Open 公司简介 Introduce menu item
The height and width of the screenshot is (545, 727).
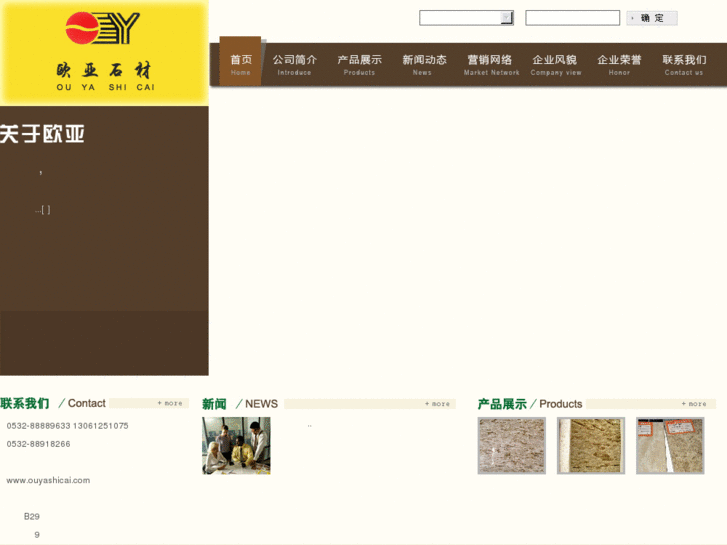click(294, 64)
